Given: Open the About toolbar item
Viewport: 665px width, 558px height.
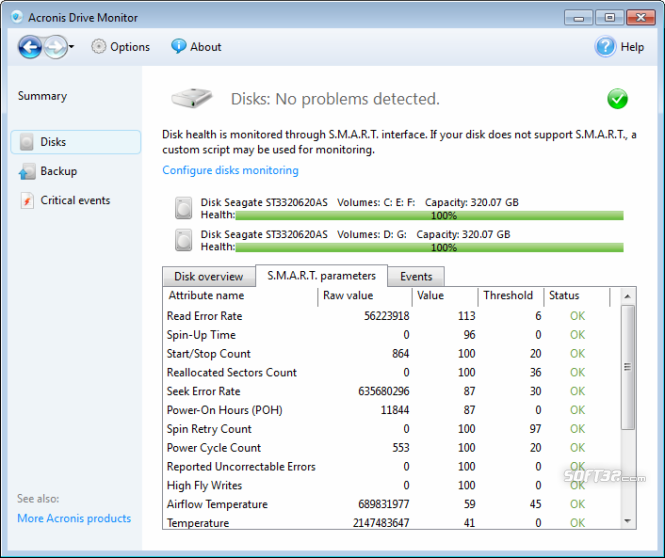Looking at the screenshot, I should (x=196, y=47).
